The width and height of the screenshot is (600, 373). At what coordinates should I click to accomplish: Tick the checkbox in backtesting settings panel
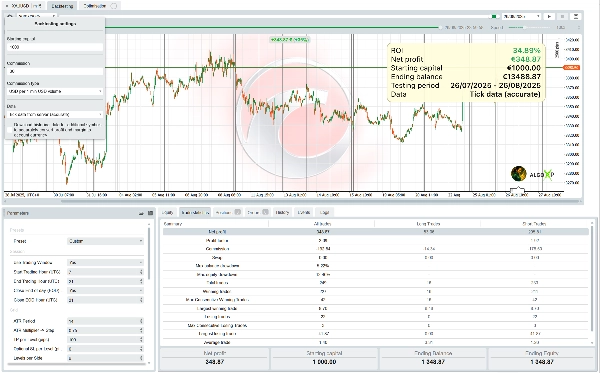click(10, 130)
